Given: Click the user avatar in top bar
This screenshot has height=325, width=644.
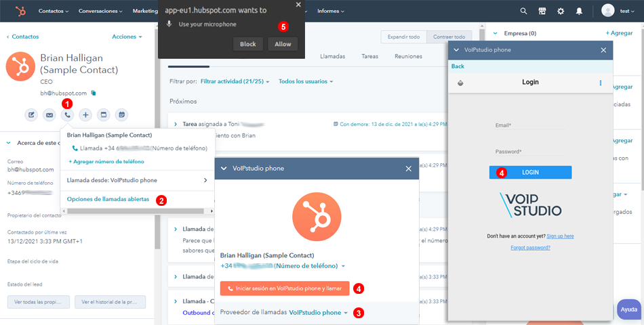Looking at the screenshot, I should pyautogui.click(x=608, y=11).
